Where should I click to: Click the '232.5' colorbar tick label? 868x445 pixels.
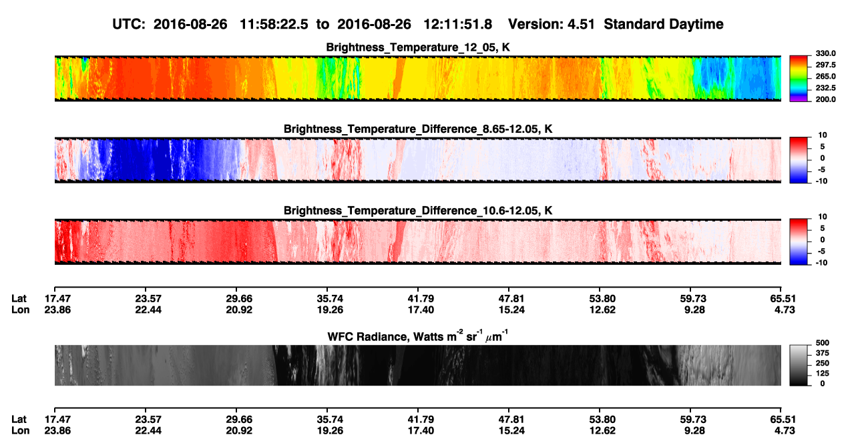(825, 87)
